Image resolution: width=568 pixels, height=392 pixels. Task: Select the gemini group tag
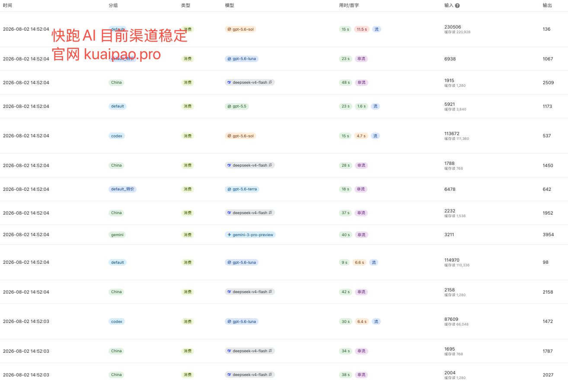(117, 235)
